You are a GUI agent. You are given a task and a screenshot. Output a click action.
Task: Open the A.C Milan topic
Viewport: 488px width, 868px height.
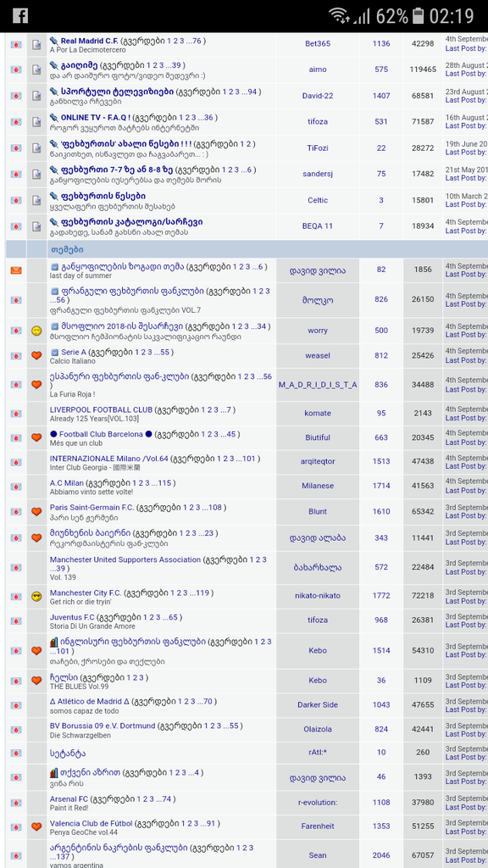(67, 482)
